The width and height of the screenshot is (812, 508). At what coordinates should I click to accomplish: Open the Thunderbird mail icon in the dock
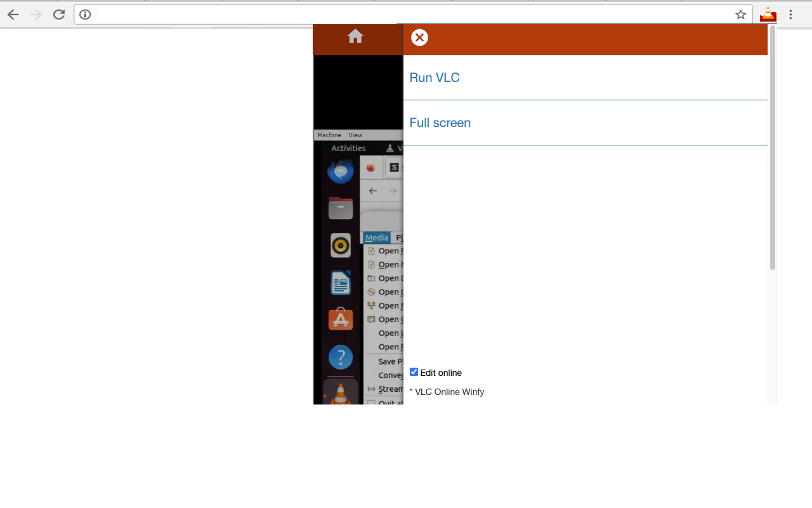(x=341, y=171)
